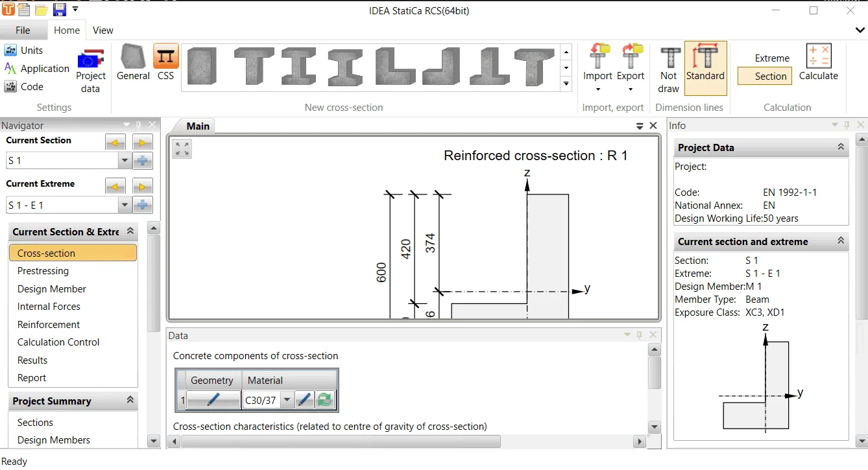This screenshot has width=868, height=470.
Task: Add a new extreme with plus button
Action: point(143,205)
